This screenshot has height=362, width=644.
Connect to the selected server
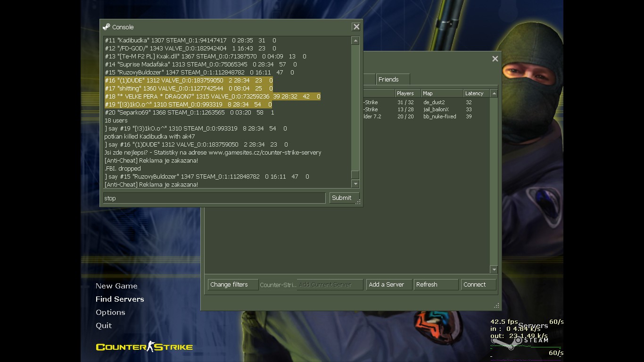tap(479, 285)
